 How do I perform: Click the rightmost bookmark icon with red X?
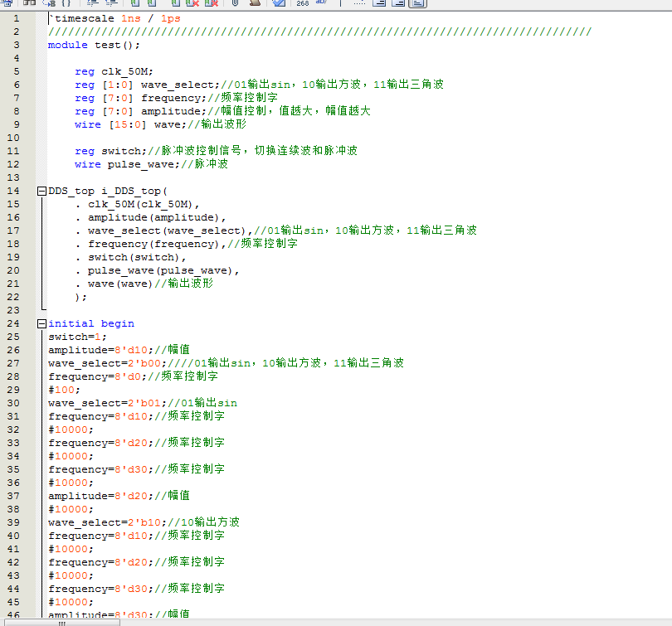click(212, 3)
